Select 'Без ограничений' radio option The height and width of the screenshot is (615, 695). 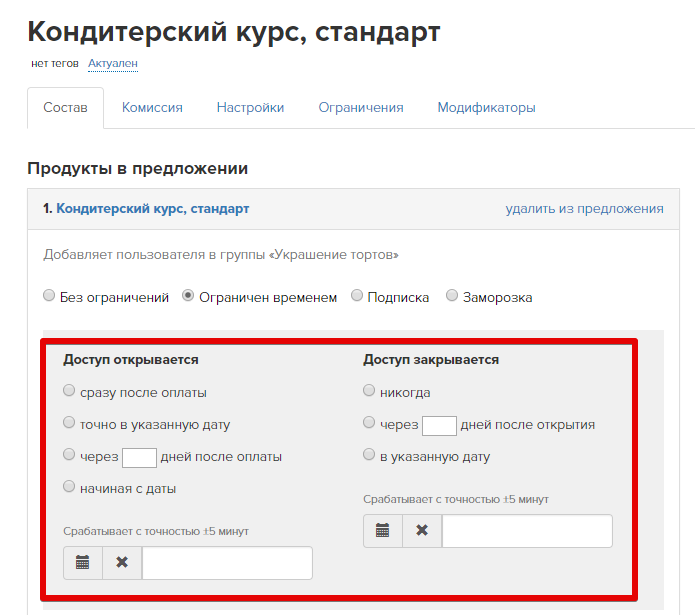(x=49, y=296)
